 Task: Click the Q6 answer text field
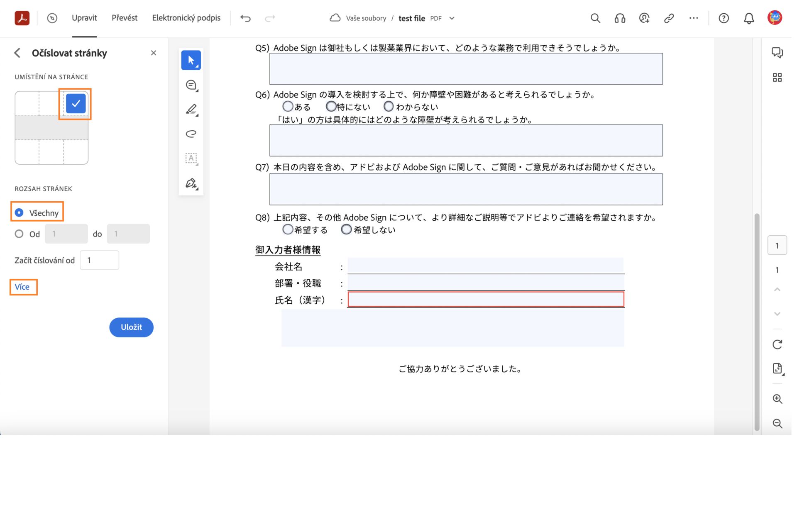tap(466, 141)
